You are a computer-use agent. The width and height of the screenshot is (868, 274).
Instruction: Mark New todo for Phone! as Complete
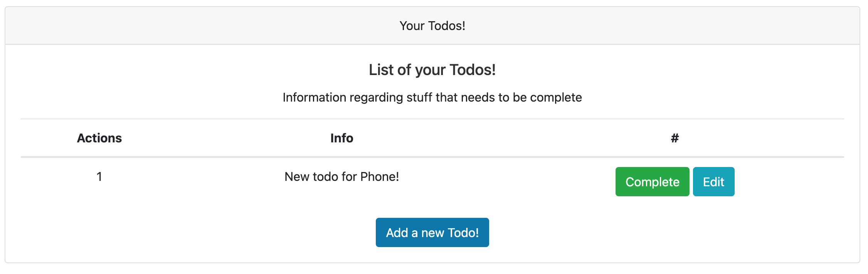click(x=652, y=182)
